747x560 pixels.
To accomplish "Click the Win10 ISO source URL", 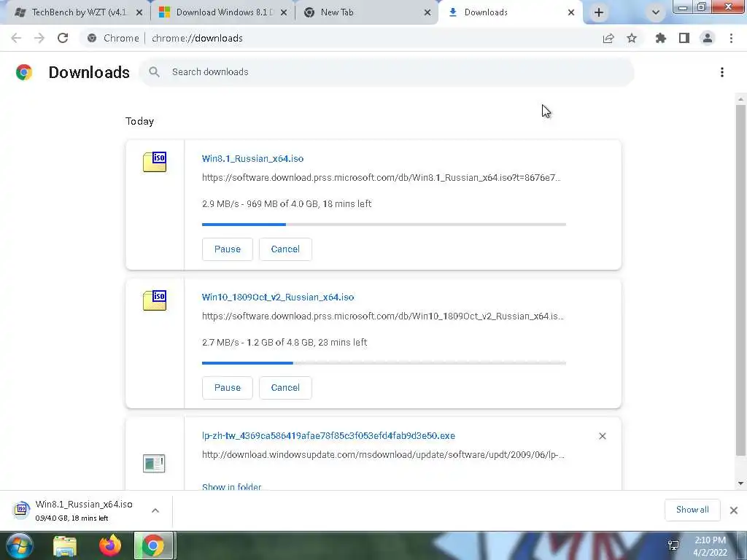I will (382, 316).
